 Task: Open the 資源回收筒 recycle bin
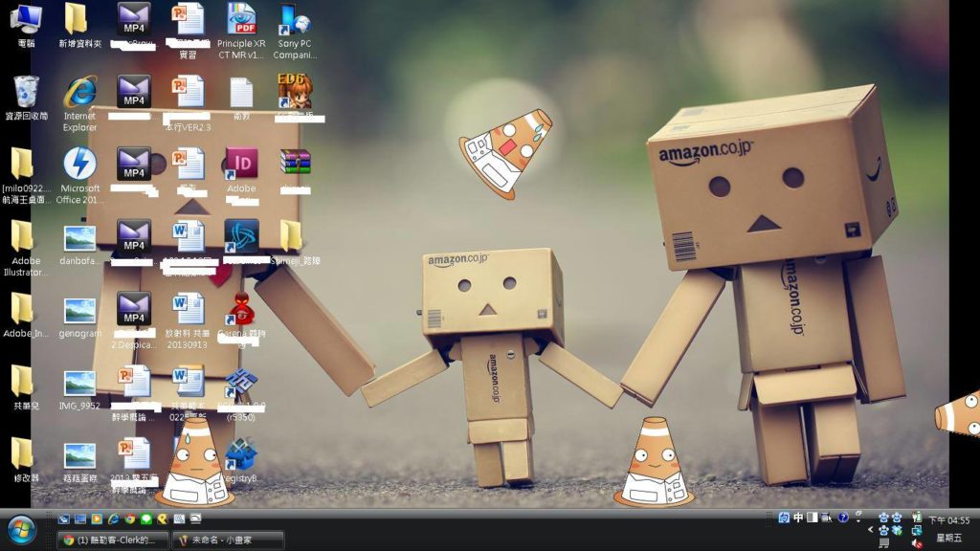(x=26, y=99)
